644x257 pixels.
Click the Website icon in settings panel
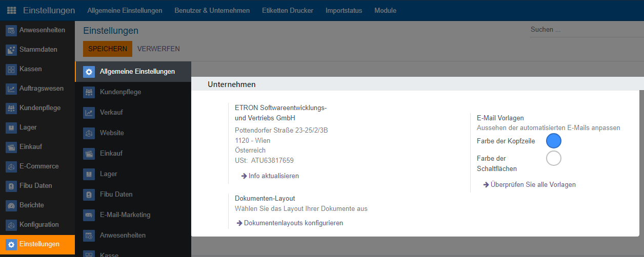[89, 133]
